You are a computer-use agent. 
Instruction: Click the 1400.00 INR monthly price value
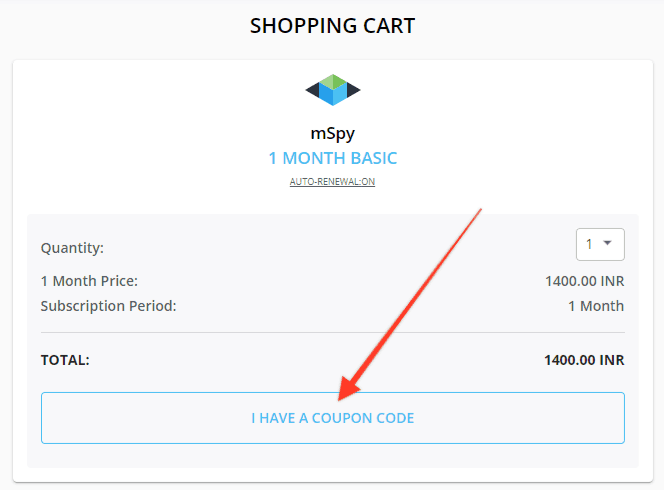tap(584, 281)
